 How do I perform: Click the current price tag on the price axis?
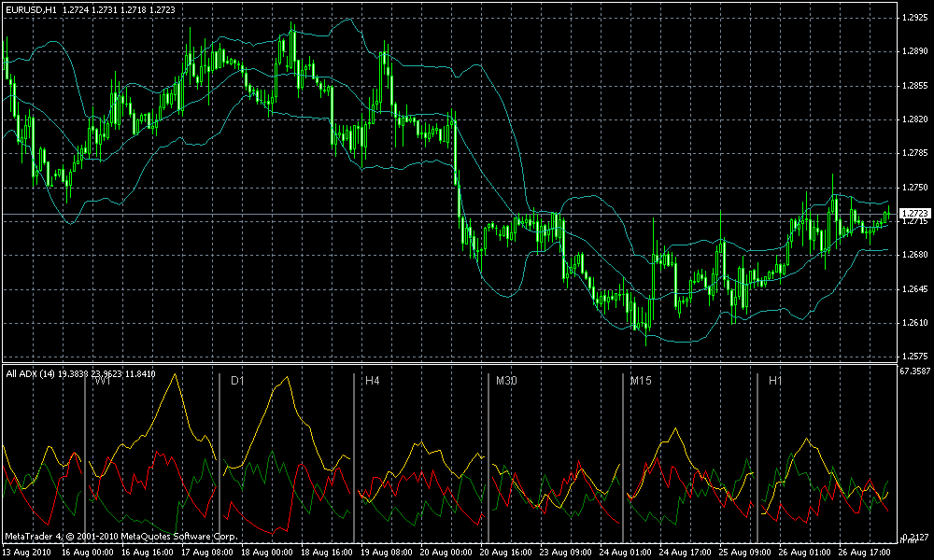(x=915, y=213)
